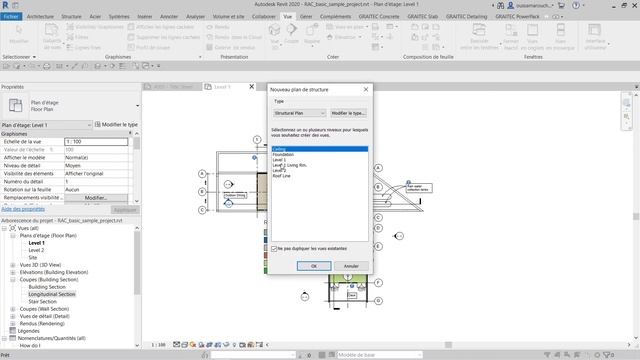Viewport: 640px width, 360px height.
Task: Click the Modifier arrow tool in ribbon
Action: [x=19, y=30]
